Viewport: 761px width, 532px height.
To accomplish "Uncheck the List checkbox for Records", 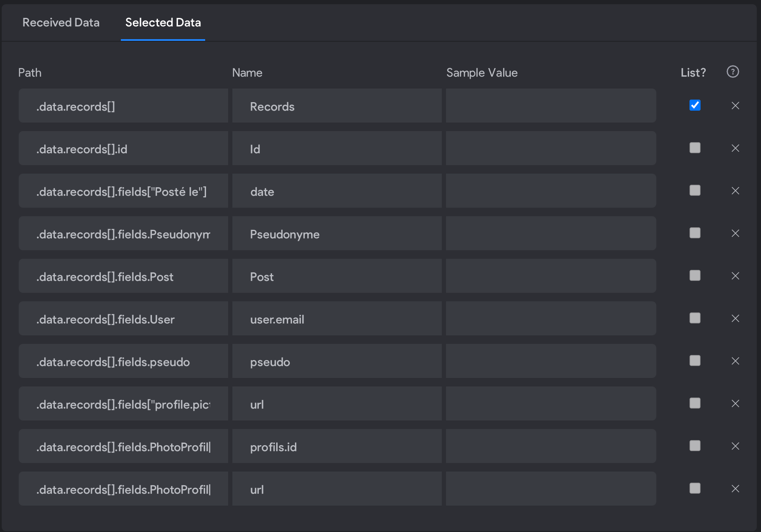I will (x=695, y=105).
